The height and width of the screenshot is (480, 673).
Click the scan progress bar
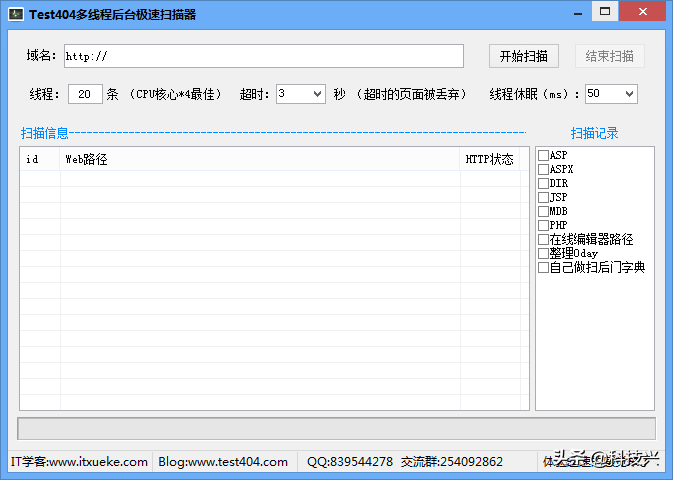336,428
